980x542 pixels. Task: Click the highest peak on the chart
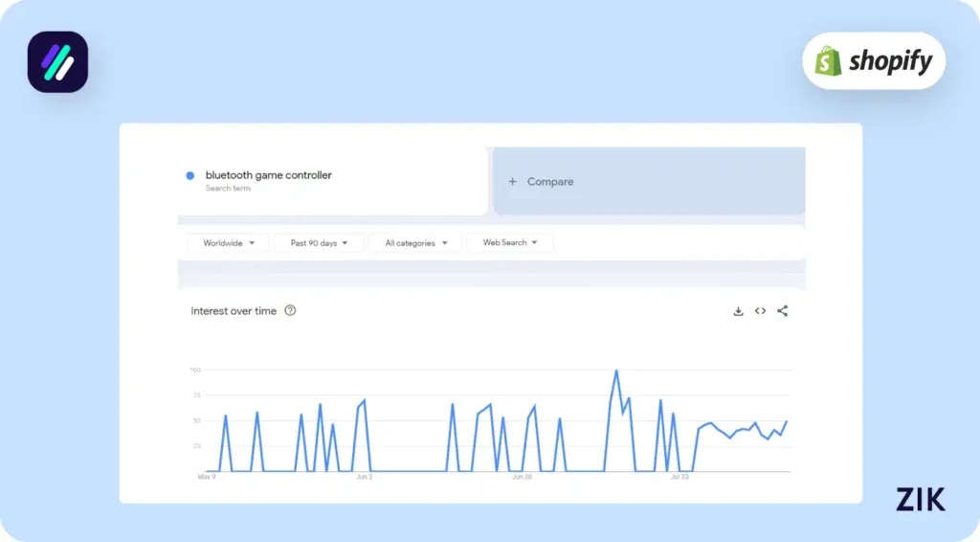coord(616,371)
